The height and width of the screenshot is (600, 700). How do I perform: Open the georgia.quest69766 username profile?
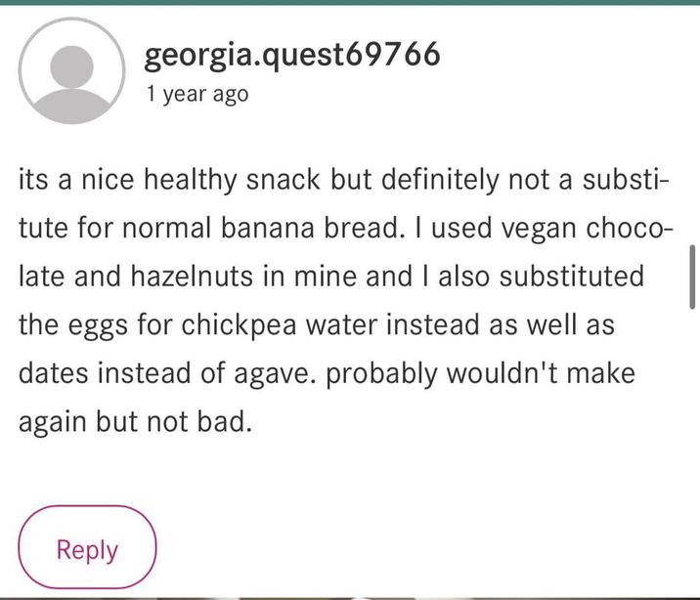(x=292, y=55)
